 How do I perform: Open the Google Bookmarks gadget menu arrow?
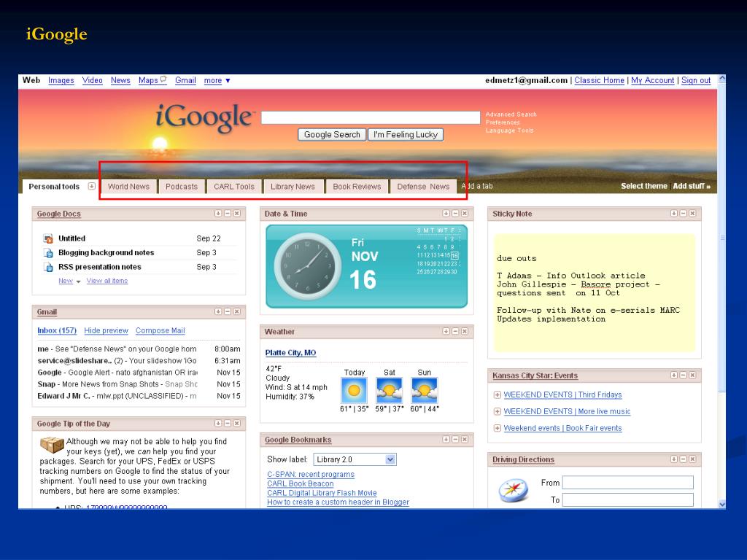tap(446, 440)
